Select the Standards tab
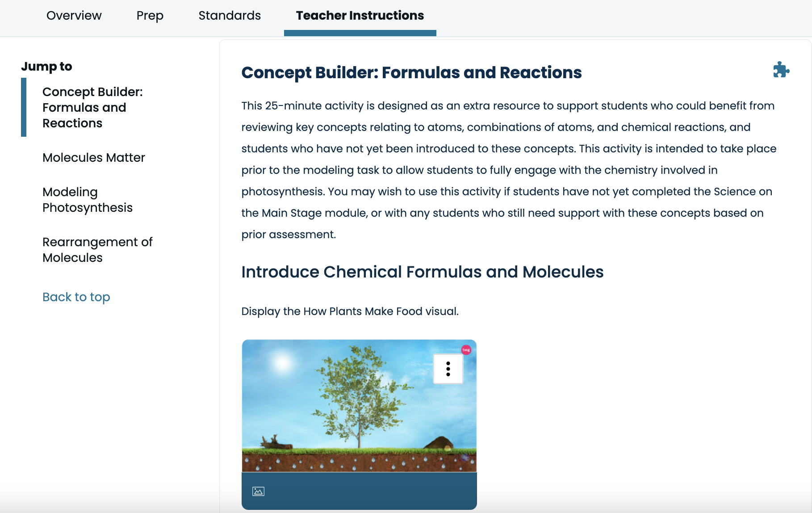The height and width of the screenshot is (513, 812). tap(230, 16)
